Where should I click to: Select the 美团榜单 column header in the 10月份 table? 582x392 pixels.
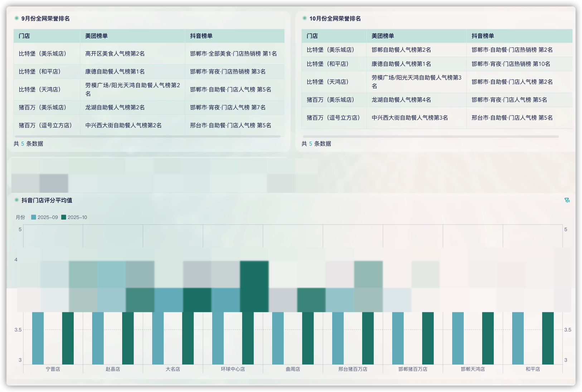pos(416,36)
